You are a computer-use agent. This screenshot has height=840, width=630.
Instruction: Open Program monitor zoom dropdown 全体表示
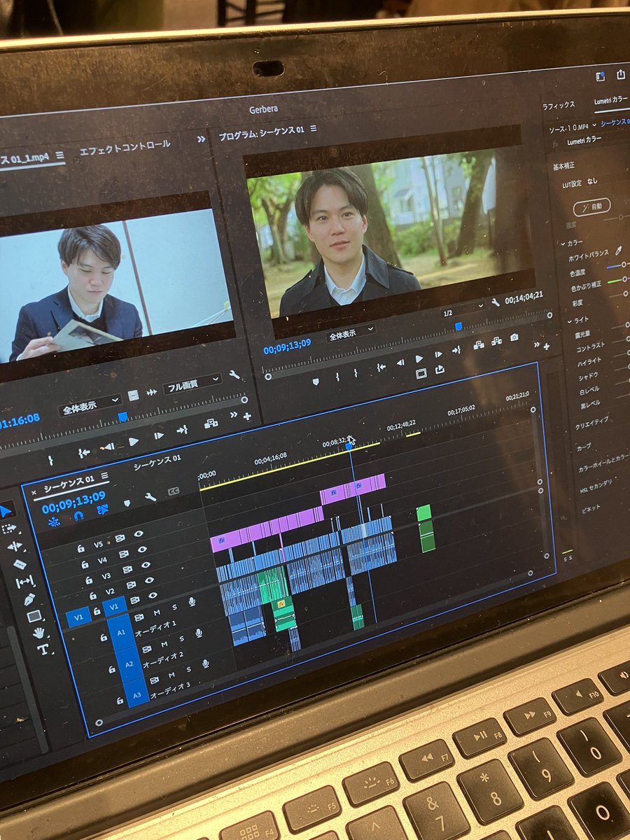[350, 332]
